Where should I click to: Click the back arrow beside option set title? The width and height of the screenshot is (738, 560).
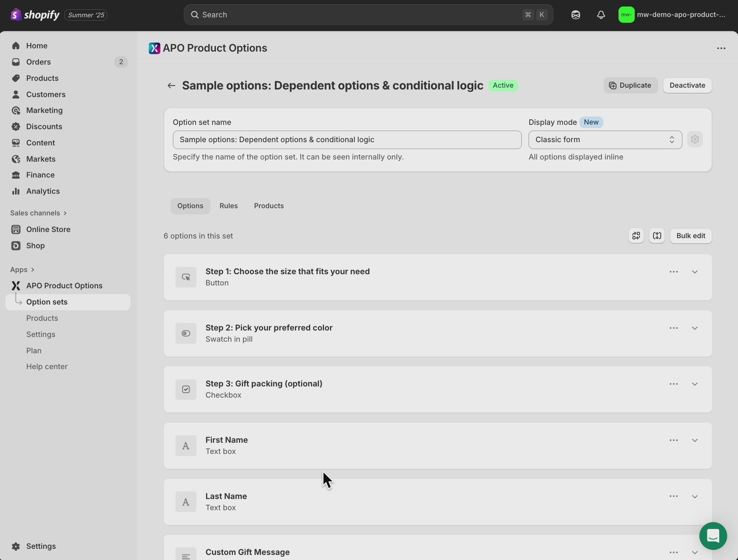171,86
